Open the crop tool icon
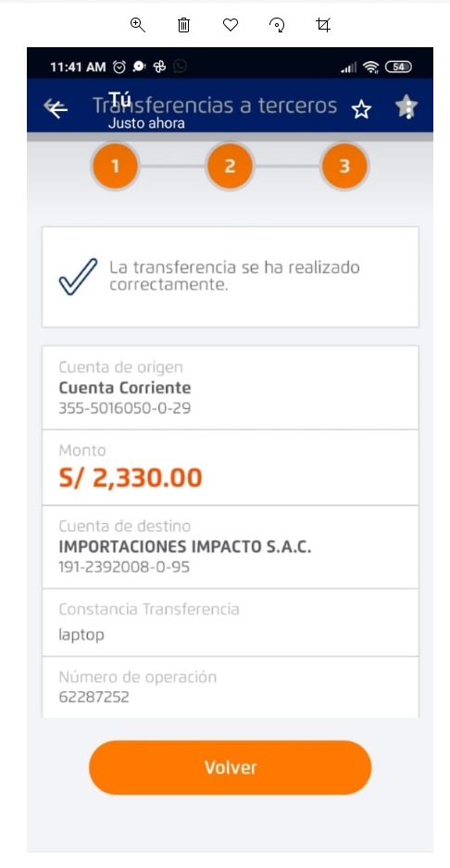Viewport: 450px width, 868px height. [x=323, y=25]
